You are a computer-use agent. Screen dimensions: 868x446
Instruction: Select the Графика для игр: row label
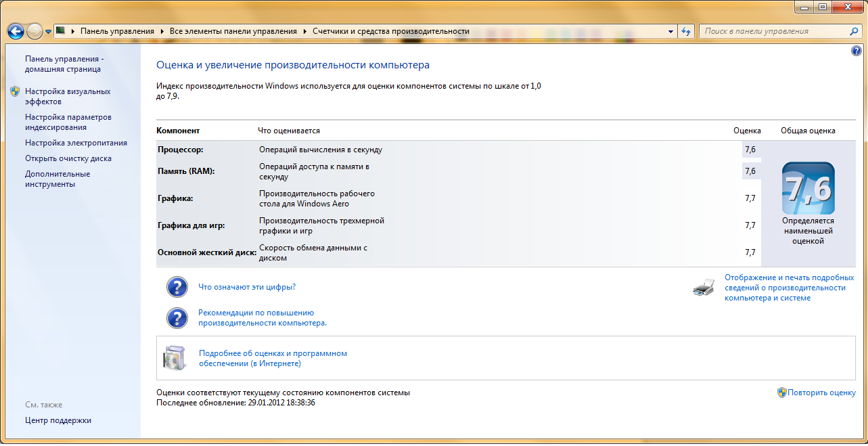191,225
